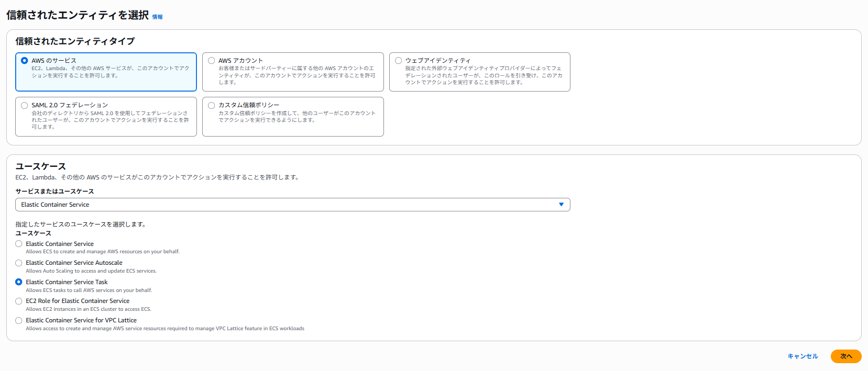This screenshot has width=868, height=371.
Task: Click the blue dropdown arrow of service selector
Action: (562, 205)
